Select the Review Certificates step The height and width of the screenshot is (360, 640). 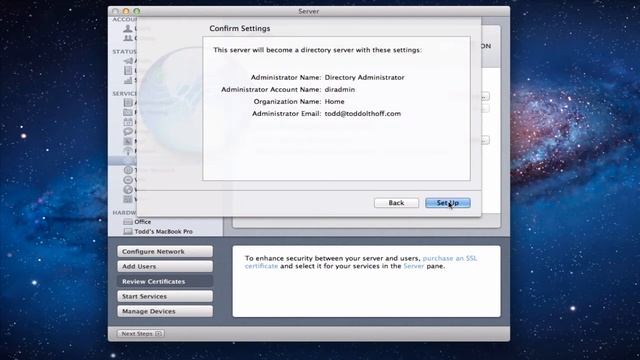(x=165, y=281)
